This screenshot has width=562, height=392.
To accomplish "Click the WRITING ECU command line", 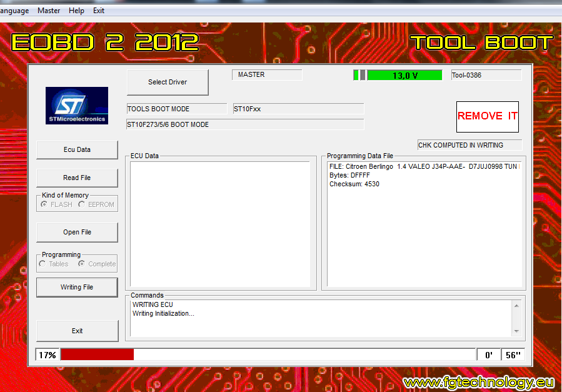I will (x=153, y=304).
